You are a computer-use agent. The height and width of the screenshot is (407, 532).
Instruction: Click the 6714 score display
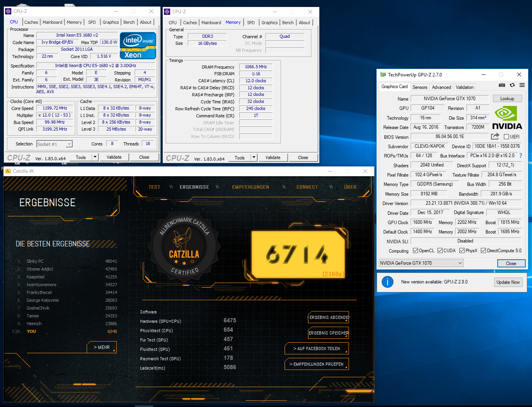pyautogui.click(x=298, y=254)
